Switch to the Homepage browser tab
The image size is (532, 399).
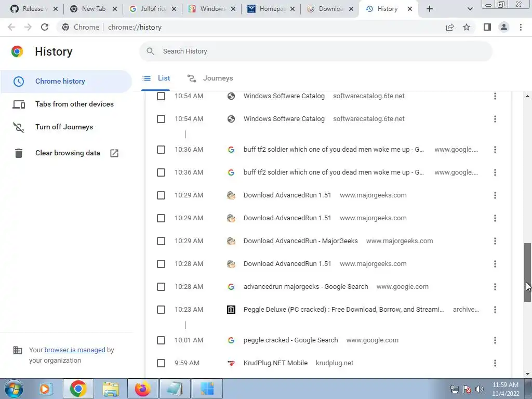(271, 9)
